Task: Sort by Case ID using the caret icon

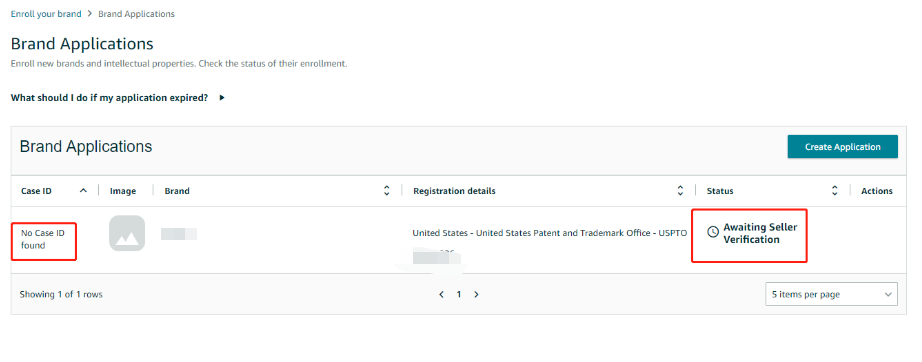Action: (x=83, y=190)
